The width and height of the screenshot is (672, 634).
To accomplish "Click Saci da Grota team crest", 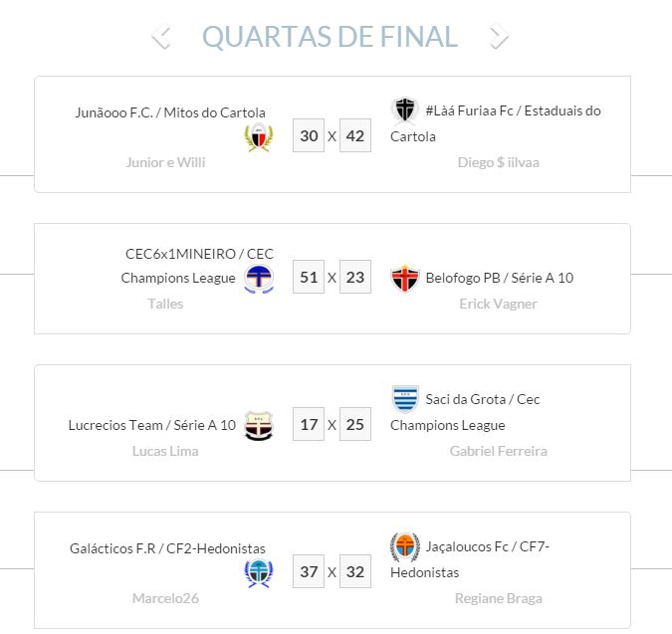I will tap(404, 398).
